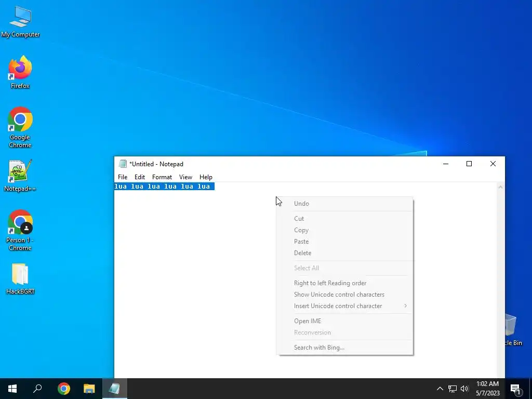Maximize the Notepad window
532x399 pixels.
coord(469,164)
